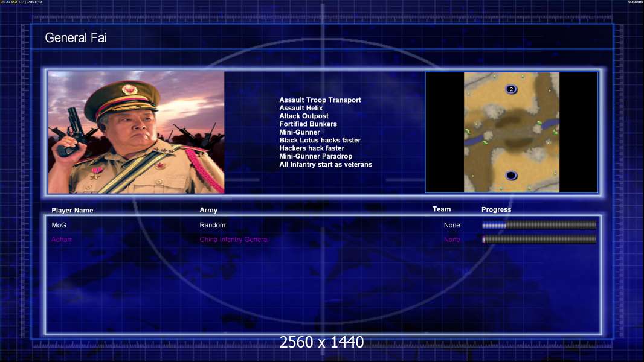Viewport: 644px width, 362px height.
Task: Click the 'China Infantry General' army entry
Action: tap(234, 240)
